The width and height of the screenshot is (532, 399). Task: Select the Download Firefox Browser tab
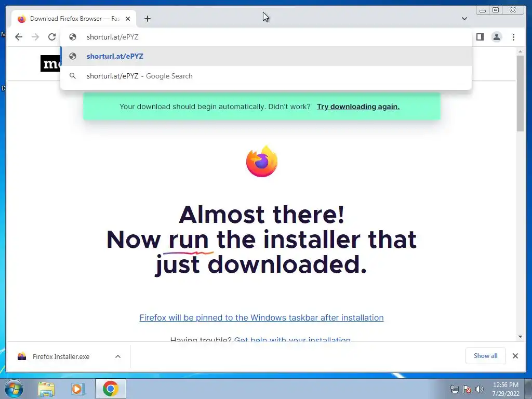point(74,19)
